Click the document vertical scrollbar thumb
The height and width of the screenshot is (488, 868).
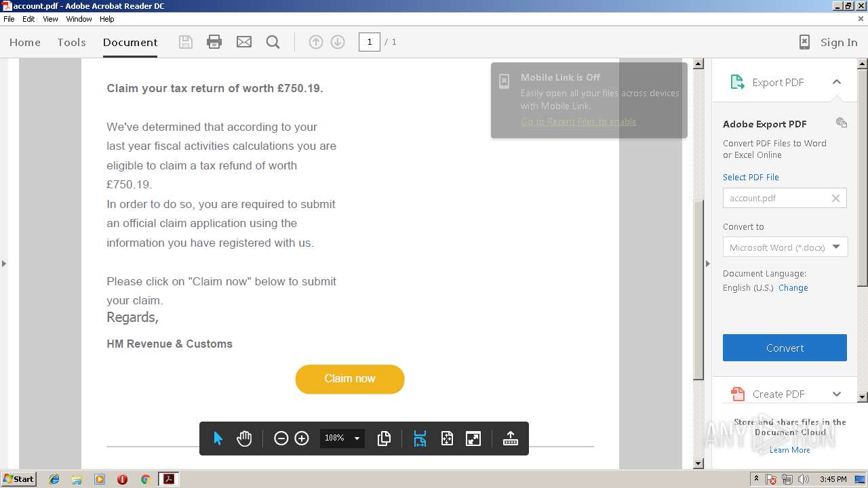pos(698,290)
